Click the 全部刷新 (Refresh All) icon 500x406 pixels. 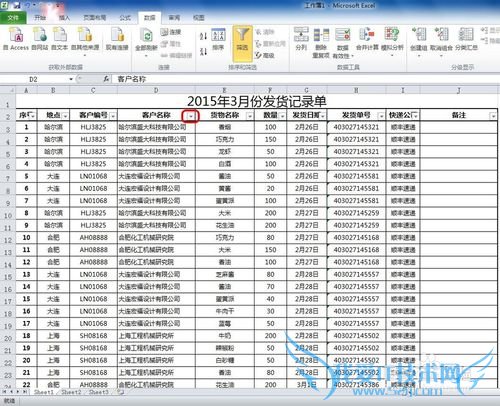146,42
